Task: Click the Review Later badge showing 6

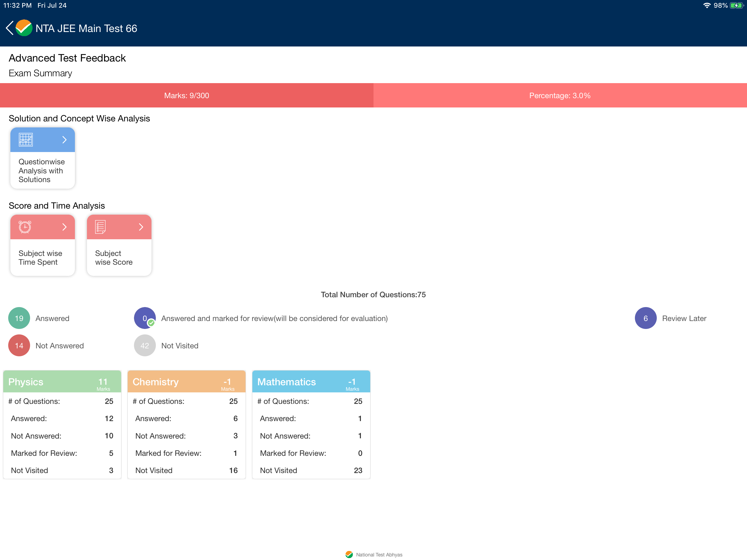Action: coord(645,318)
